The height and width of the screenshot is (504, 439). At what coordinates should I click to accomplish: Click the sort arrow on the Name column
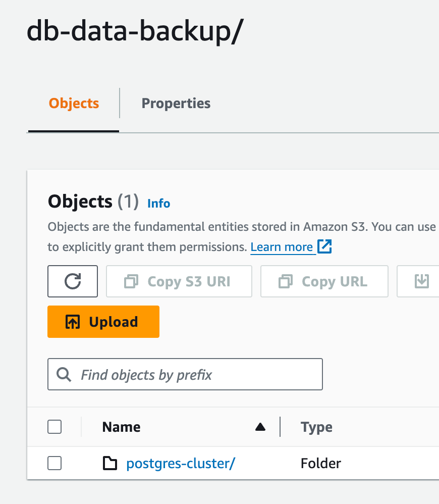coord(260,427)
